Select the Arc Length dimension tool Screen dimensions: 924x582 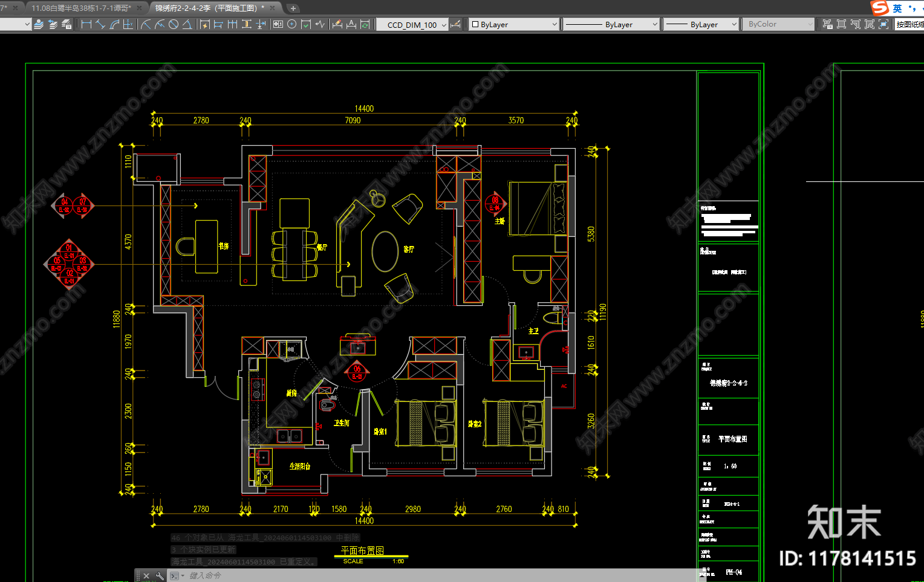click(114, 24)
